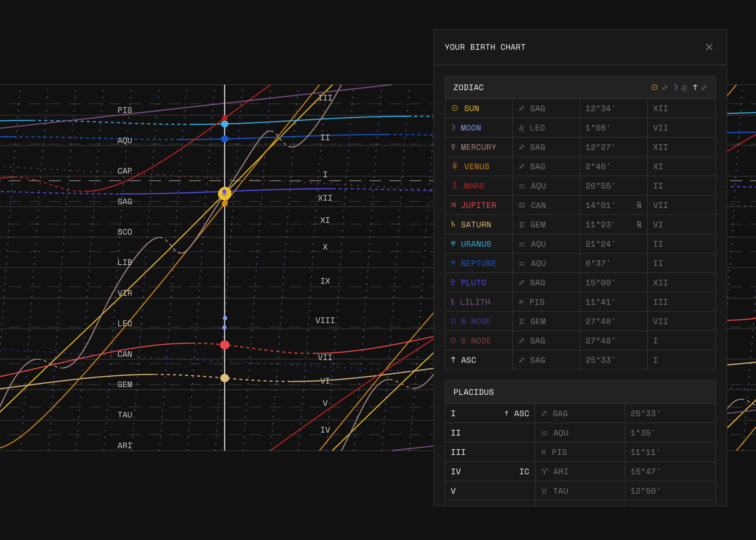The image size is (756, 540).
Task: Click the IC label in house IV row
Action: pos(524,472)
